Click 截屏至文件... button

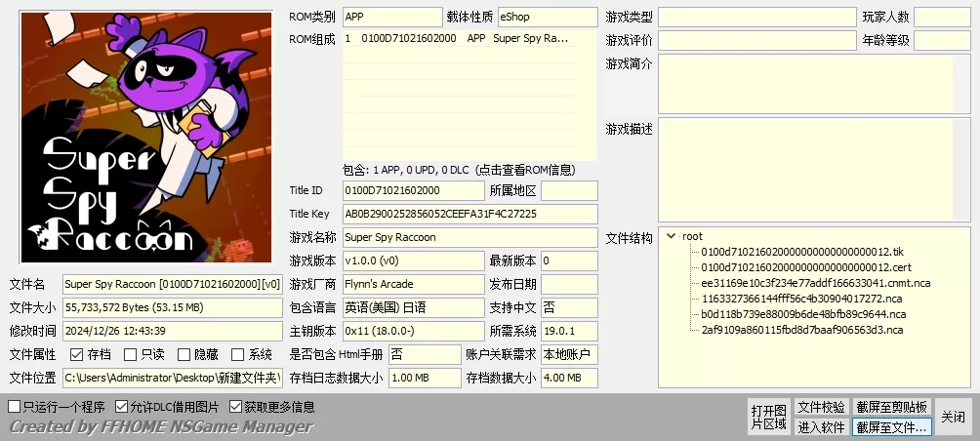[x=892, y=426]
